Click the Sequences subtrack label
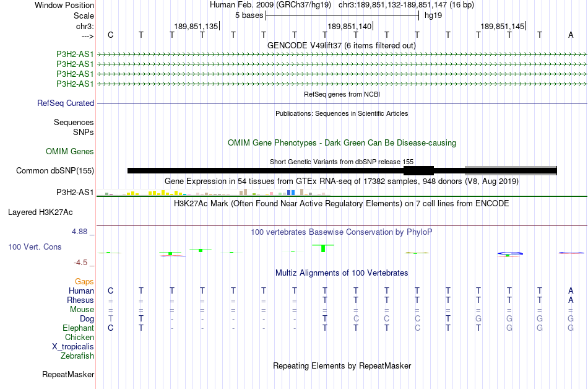The height and width of the screenshot is (389, 588). point(74,122)
